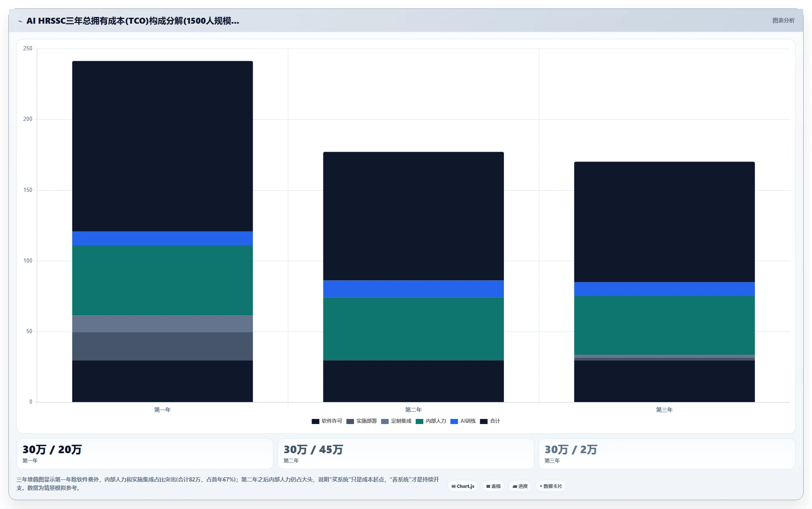812x509 pixels.
Task: Click the 第三年 AI训练 blue bar segment
Action: coord(664,289)
